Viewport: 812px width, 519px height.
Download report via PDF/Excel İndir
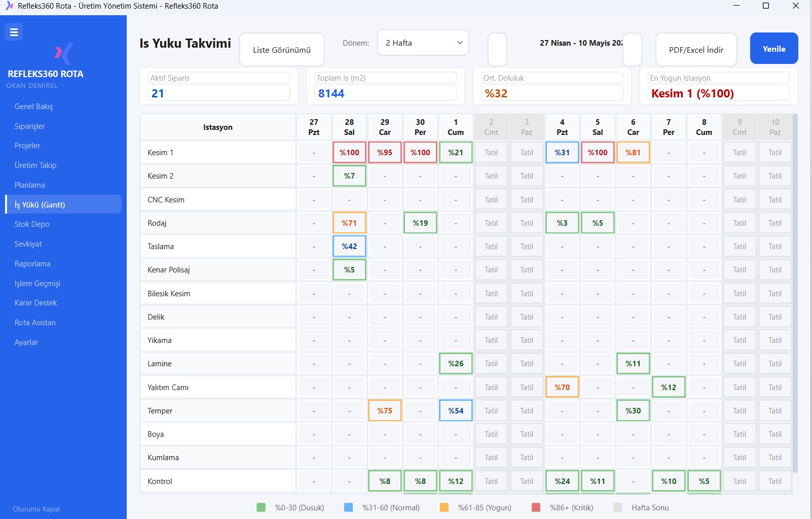[696, 50]
